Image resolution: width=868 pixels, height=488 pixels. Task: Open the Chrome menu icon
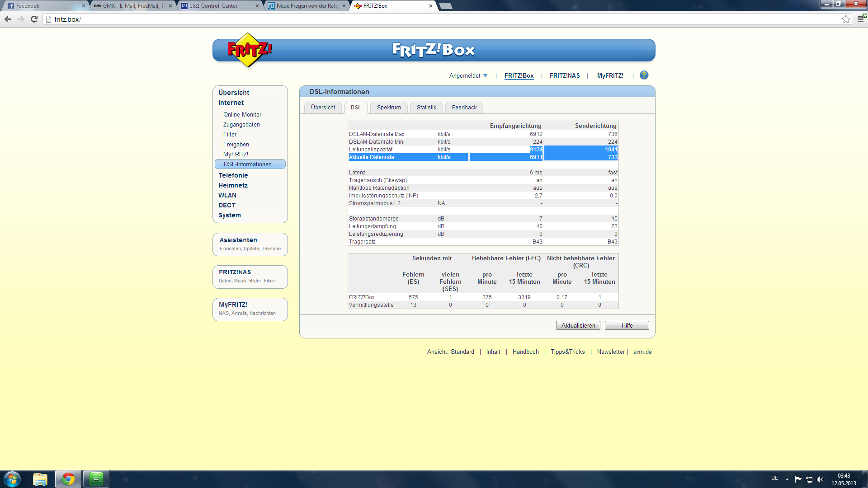click(861, 19)
